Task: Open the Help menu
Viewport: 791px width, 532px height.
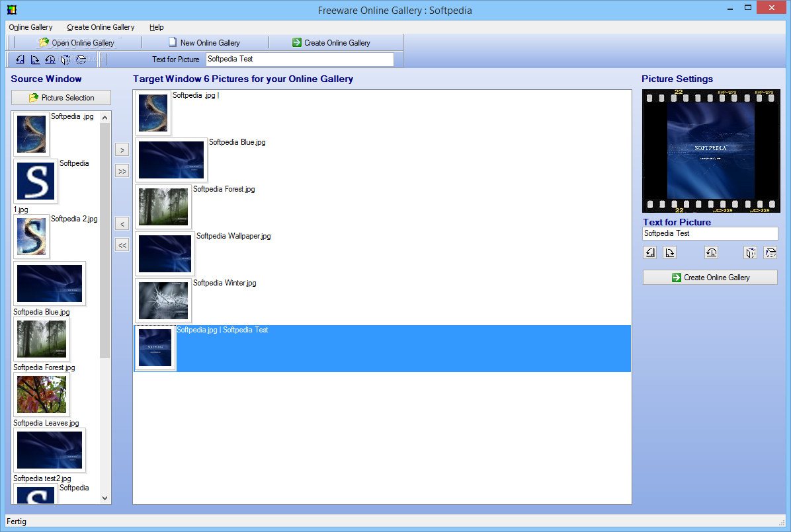Action: (156, 27)
